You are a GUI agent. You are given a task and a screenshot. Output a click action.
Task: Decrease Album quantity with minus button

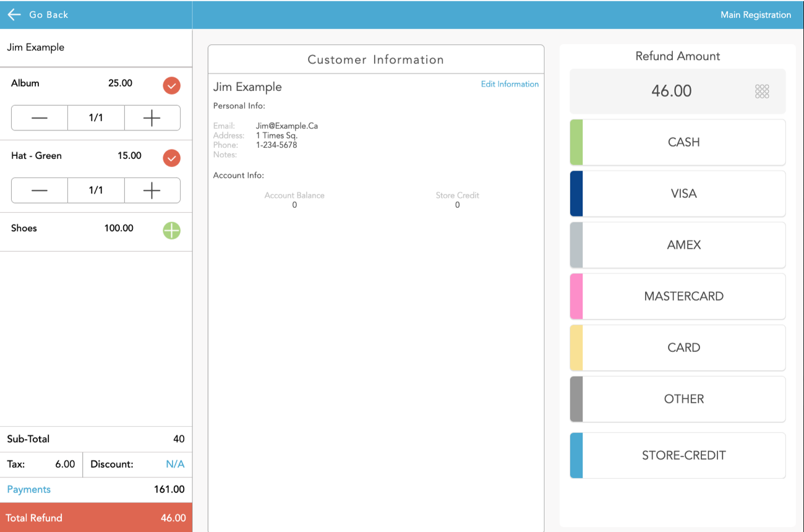click(x=40, y=118)
